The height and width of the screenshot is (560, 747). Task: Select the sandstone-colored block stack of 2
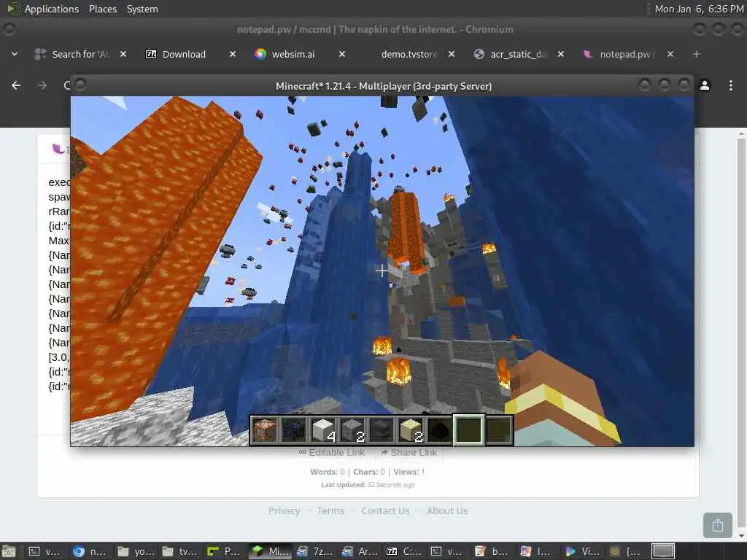pyautogui.click(x=410, y=430)
